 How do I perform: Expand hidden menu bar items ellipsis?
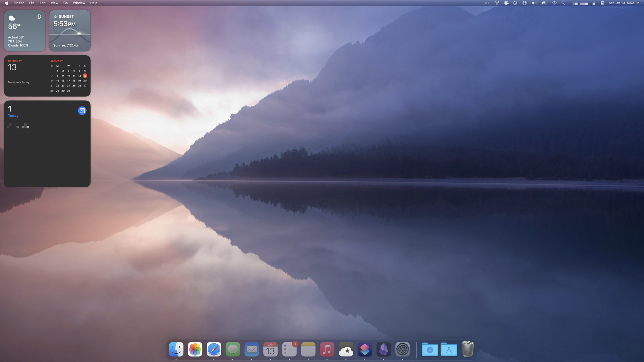point(487,3)
